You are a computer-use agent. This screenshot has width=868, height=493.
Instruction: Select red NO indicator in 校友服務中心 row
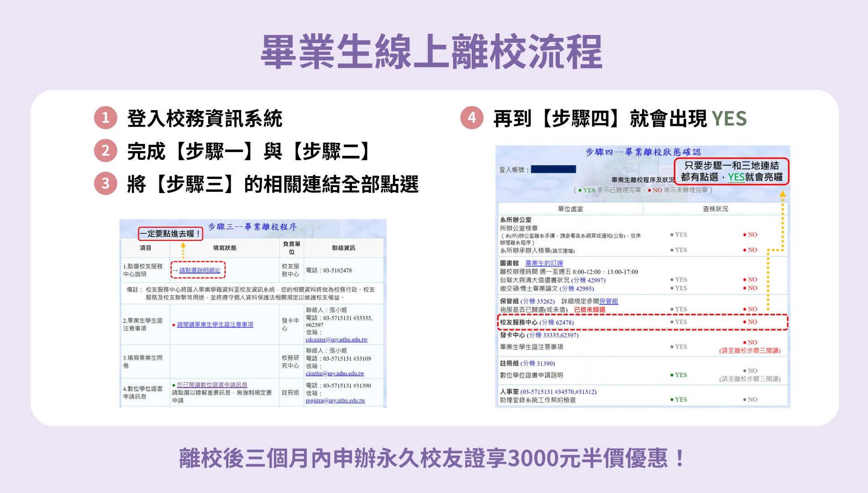[x=750, y=322]
